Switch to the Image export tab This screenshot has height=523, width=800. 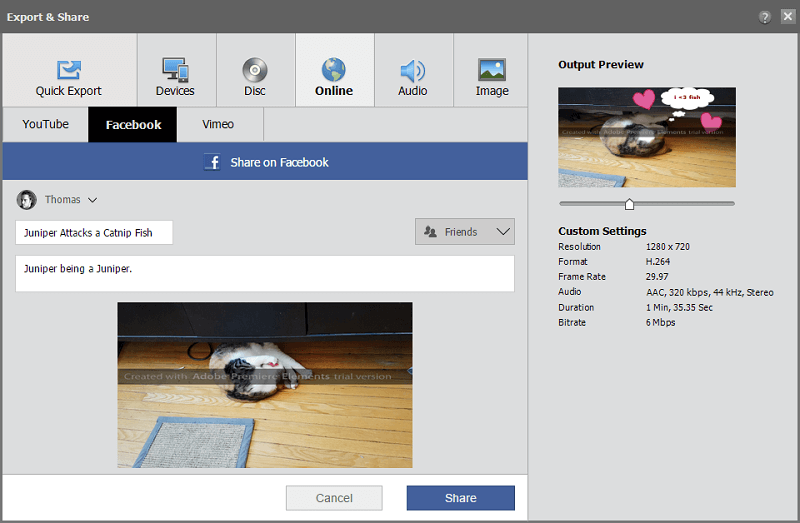[491, 70]
